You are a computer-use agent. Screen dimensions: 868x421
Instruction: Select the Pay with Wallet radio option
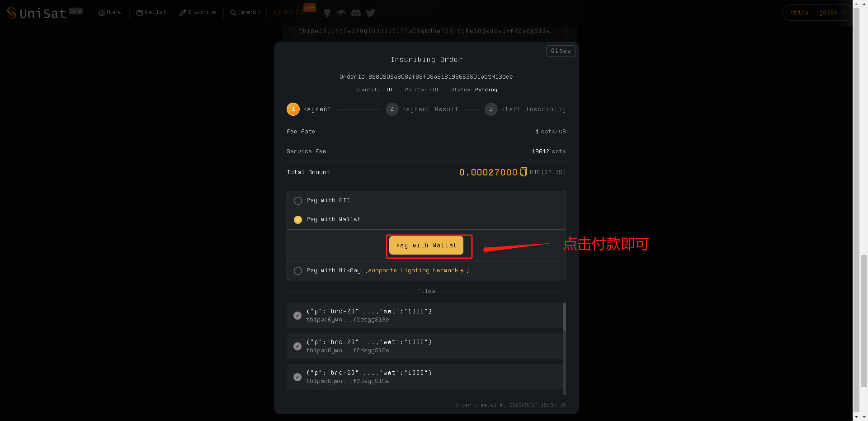[x=298, y=220]
